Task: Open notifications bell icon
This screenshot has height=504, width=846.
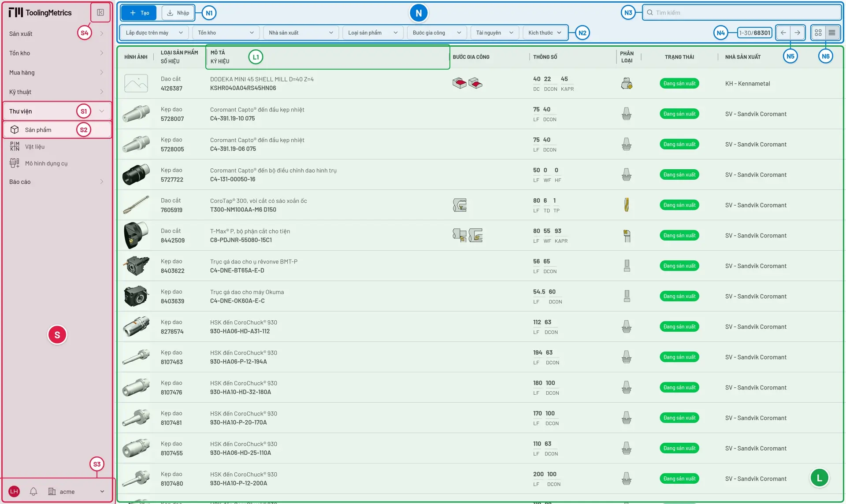Action: point(33,491)
